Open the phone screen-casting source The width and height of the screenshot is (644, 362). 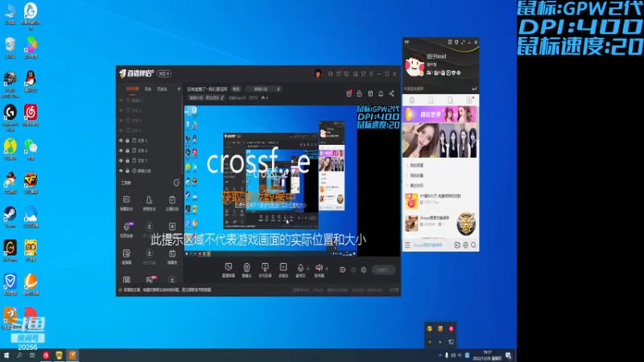tap(265, 269)
